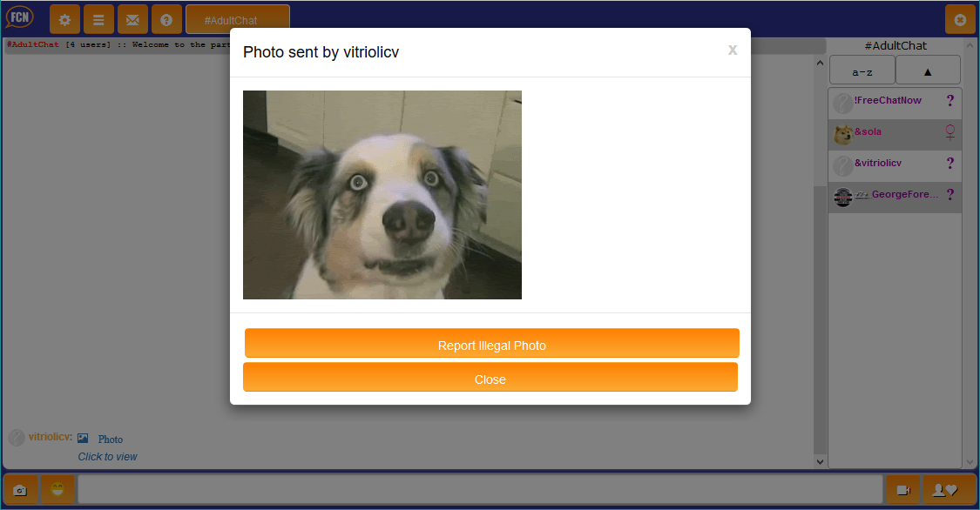Click the video camera icon

pos(902,490)
